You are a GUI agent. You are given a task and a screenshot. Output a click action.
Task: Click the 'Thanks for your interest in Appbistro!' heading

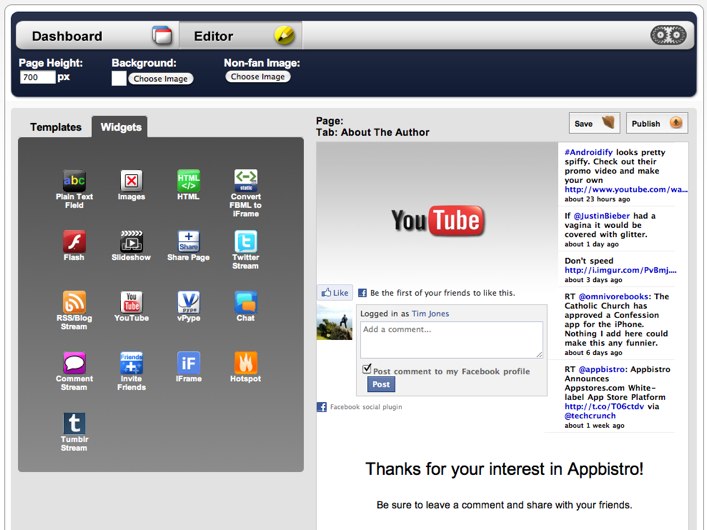coord(504,469)
